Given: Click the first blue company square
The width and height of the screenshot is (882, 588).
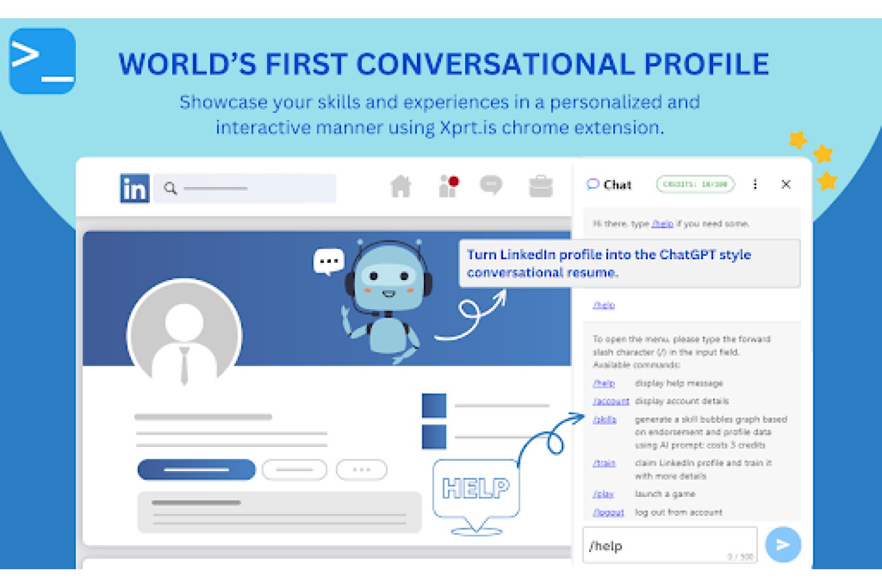Looking at the screenshot, I should pyautogui.click(x=434, y=406).
